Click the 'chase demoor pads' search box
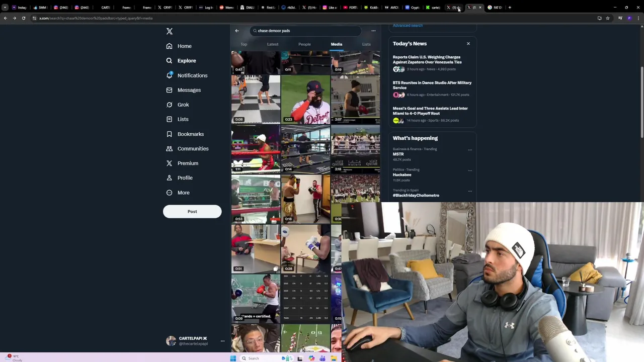 coord(305,31)
